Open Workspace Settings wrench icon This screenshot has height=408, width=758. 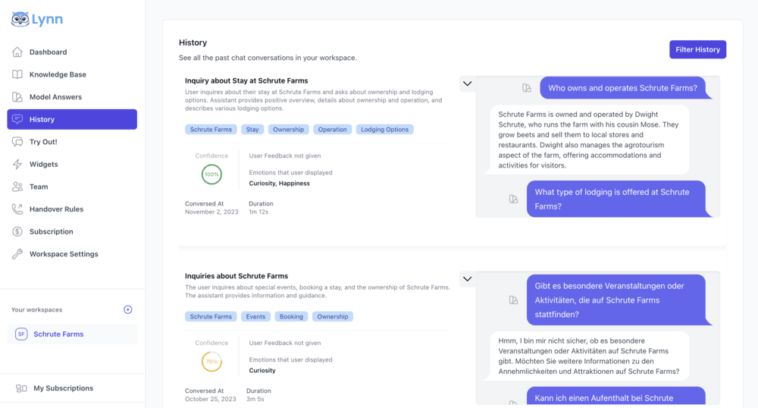[18, 254]
